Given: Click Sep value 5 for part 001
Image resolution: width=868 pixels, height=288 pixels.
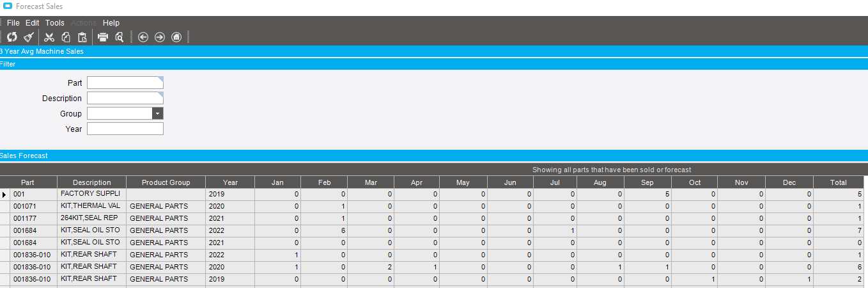Looking at the screenshot, I should click(x=647, y=194).
